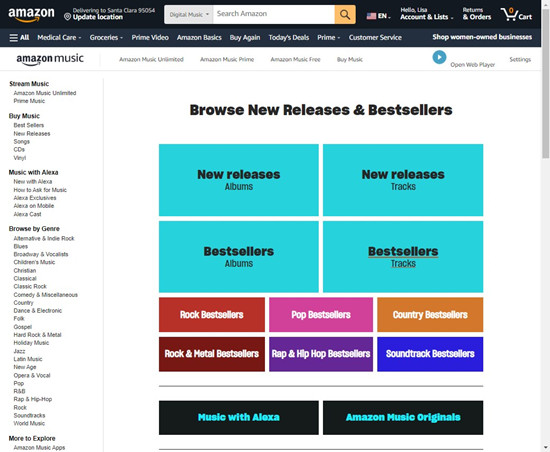Click the pink Pop Bestsellers tile
Image resolution: width=550 pixels, height=452 pixels.
pos(321,315)
